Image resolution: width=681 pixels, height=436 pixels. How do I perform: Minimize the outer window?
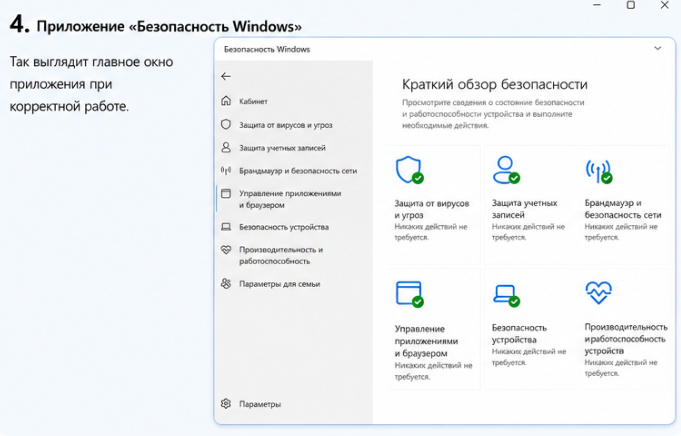point(597,5)
